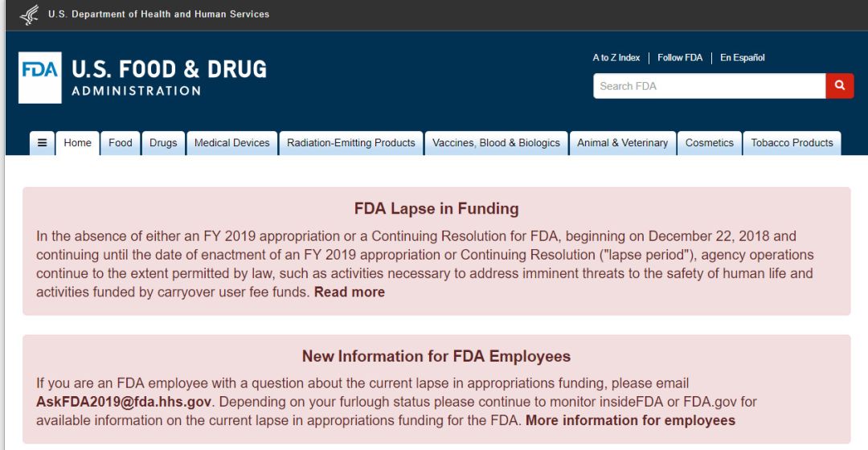
Task: Open More information for employees link
Action: 630,420
